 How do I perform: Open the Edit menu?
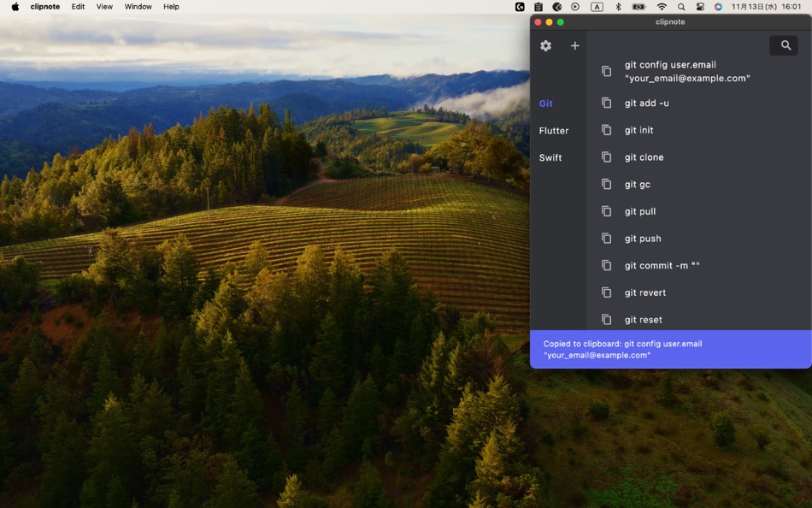pyautogui.click(x=78, y=6)
